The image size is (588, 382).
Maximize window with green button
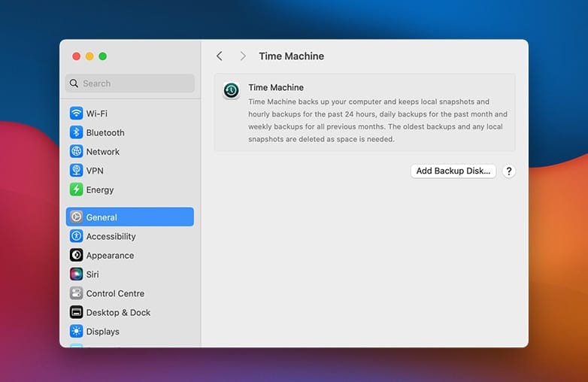(x=102, y=56)
